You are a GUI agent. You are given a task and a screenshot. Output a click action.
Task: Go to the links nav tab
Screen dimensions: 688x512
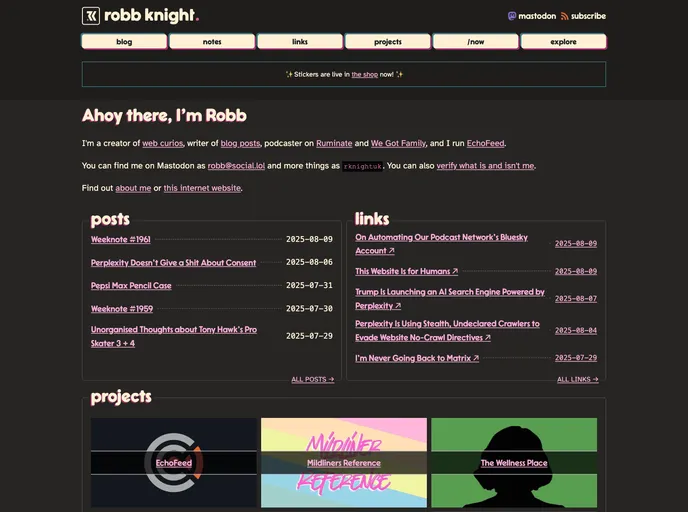pos(300,42)
